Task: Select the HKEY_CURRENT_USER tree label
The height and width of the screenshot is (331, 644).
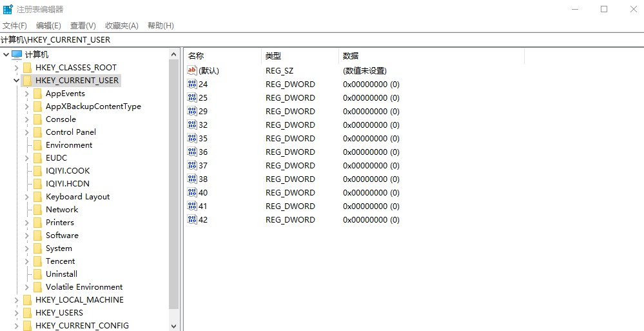Action: pyautogui.click(x=77, y=81)
